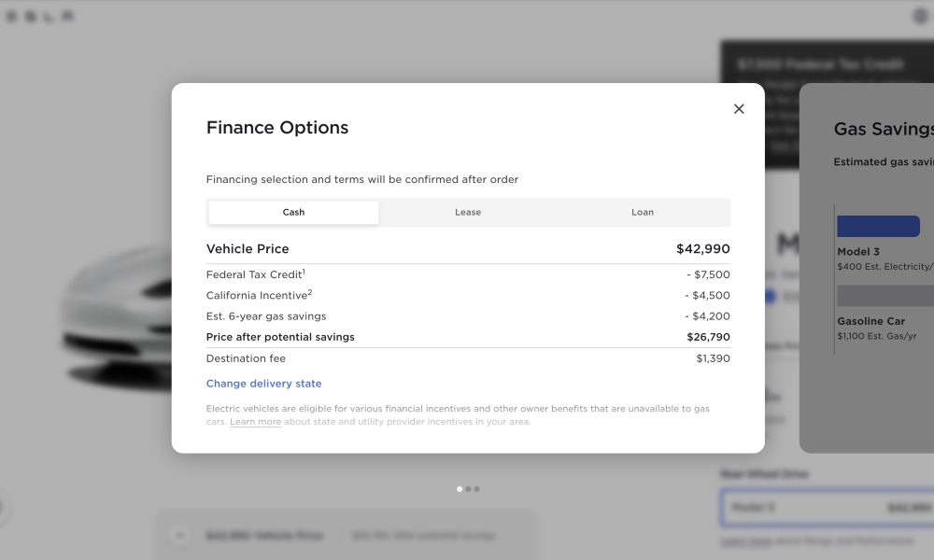Select the Model 3 Rear-Wheel Drive option box

point(827,508)
